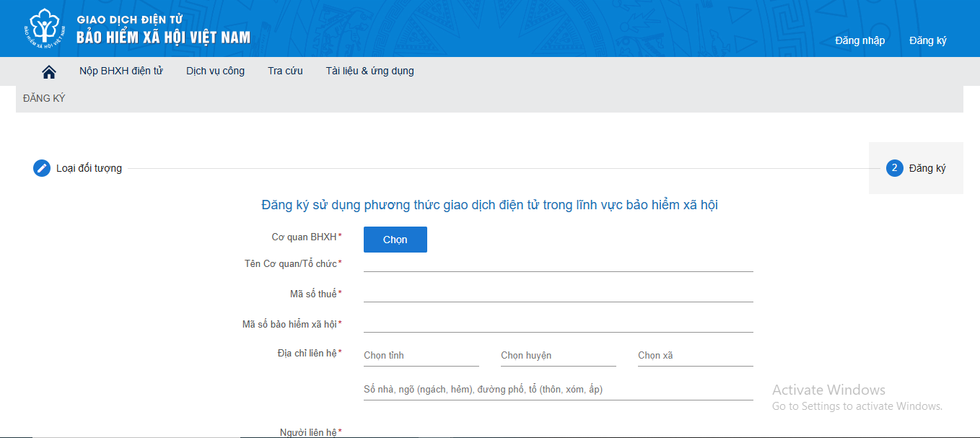
Task: Open the Dịch vụ công menu
Action: pos(215,71)
